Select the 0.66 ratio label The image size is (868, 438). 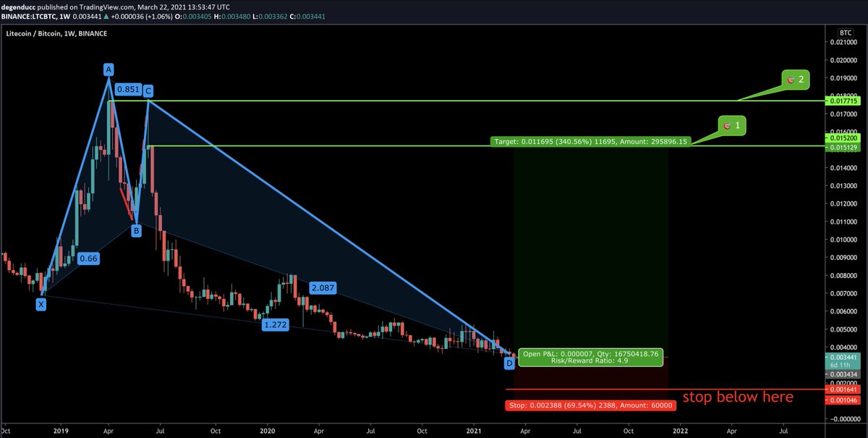(88, 258)
